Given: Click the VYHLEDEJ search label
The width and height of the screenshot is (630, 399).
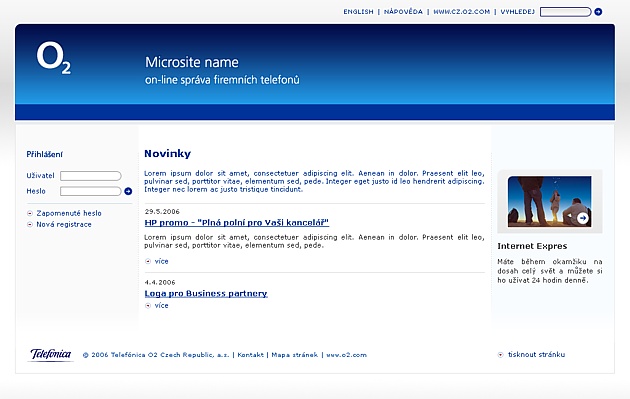Looking at the screenshot, I should click(x=518, y=12).
